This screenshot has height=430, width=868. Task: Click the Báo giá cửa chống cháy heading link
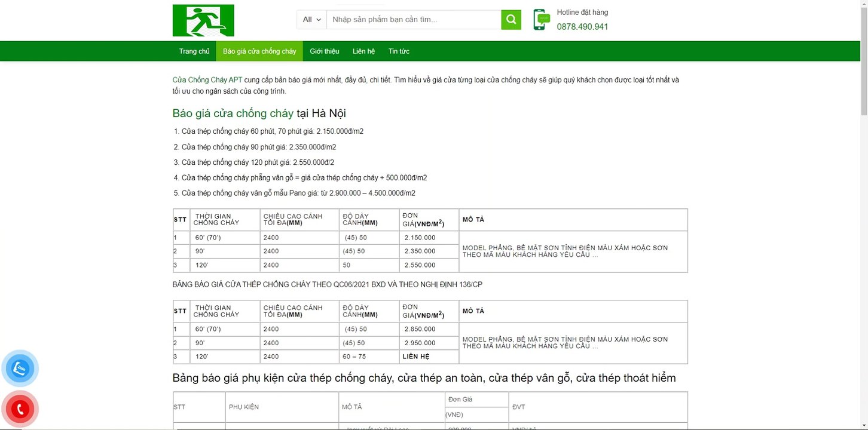(233, 113)
